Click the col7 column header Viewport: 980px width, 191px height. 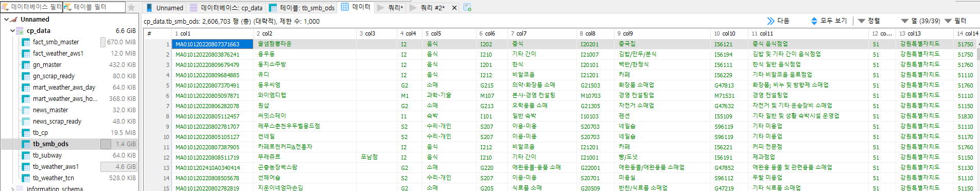(542, 33)
